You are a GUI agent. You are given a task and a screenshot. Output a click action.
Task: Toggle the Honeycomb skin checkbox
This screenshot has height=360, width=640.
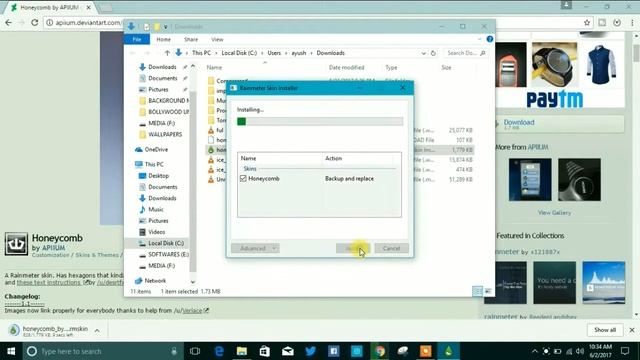click(243, 178)
